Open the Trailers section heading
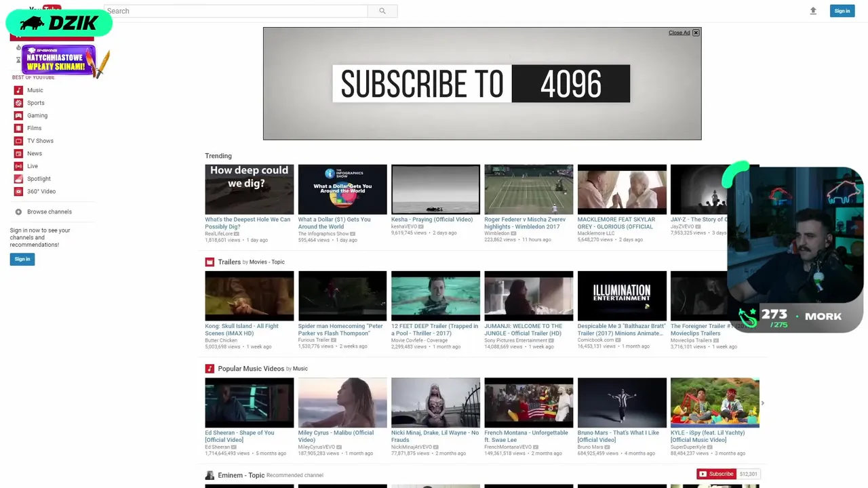 coord(229,262)
